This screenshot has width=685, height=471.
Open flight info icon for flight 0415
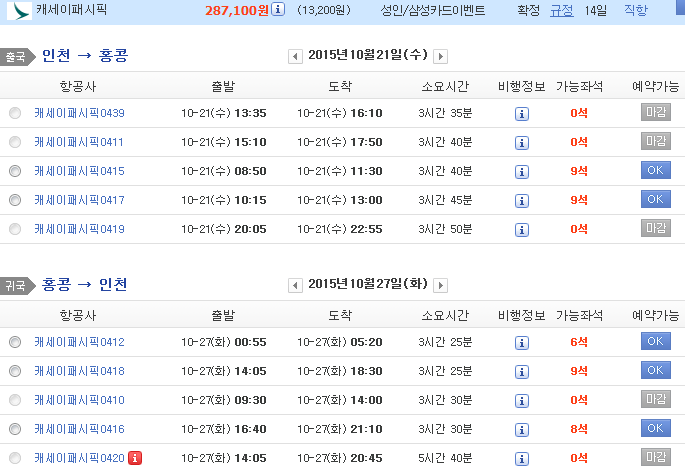pos(522,172)
